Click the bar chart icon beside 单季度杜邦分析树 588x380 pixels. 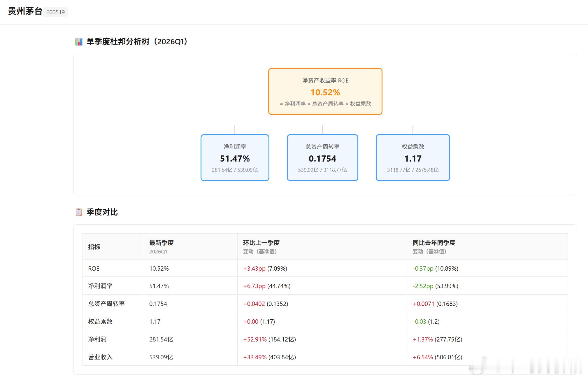tap(78, 42)
